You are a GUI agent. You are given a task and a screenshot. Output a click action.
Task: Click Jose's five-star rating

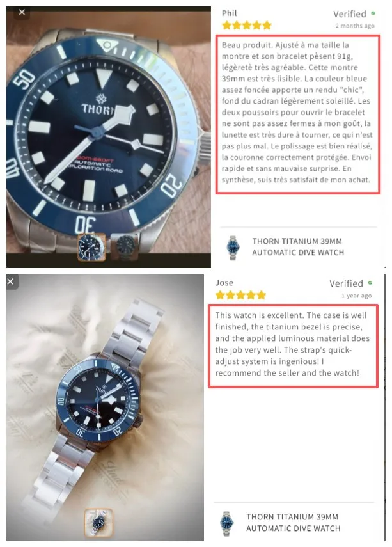click(x=240, y=295)
